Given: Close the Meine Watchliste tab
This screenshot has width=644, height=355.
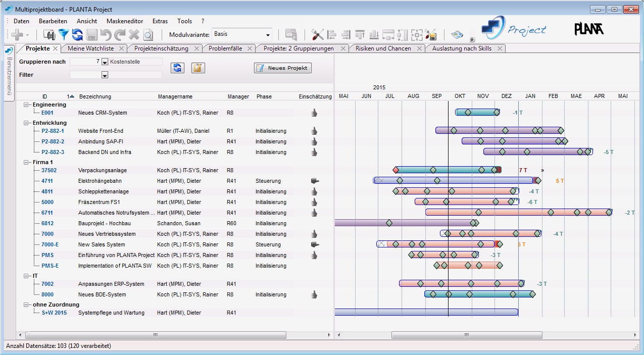Looking at the screenshot, I should [121, 48].
